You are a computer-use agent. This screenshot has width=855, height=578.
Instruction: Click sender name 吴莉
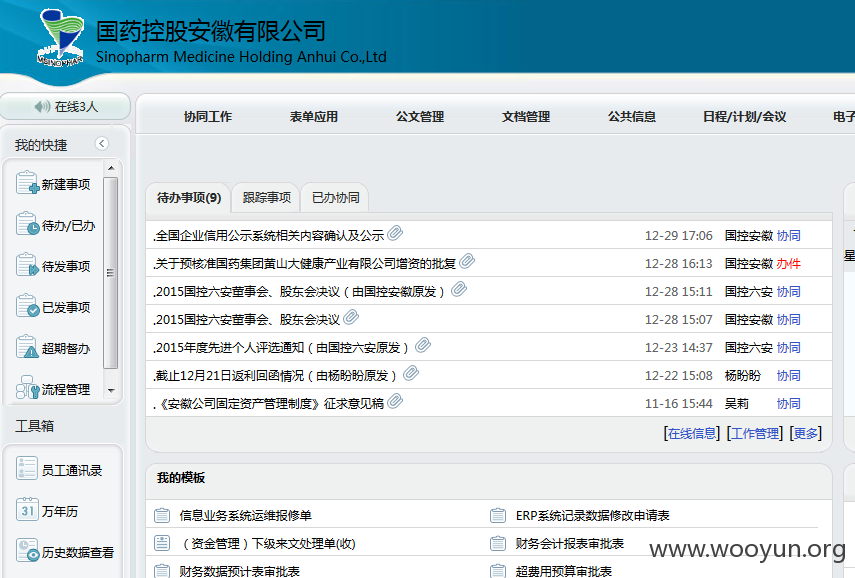coord(737,404)
